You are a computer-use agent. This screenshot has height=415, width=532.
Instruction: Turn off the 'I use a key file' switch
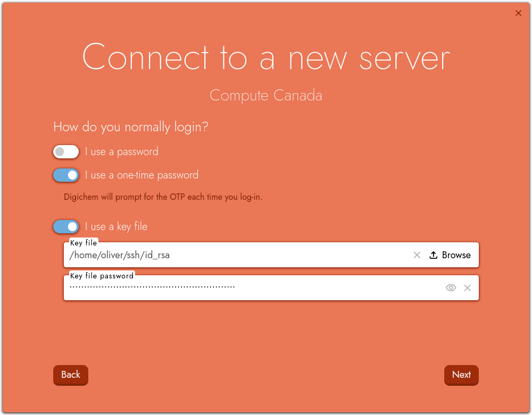click(x=66, y=227)
